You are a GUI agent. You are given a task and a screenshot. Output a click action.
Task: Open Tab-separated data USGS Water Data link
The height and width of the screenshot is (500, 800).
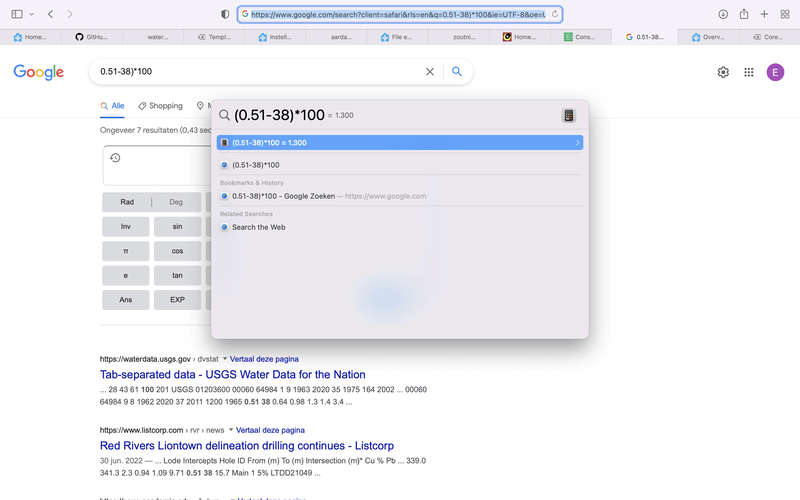point(233,374)
